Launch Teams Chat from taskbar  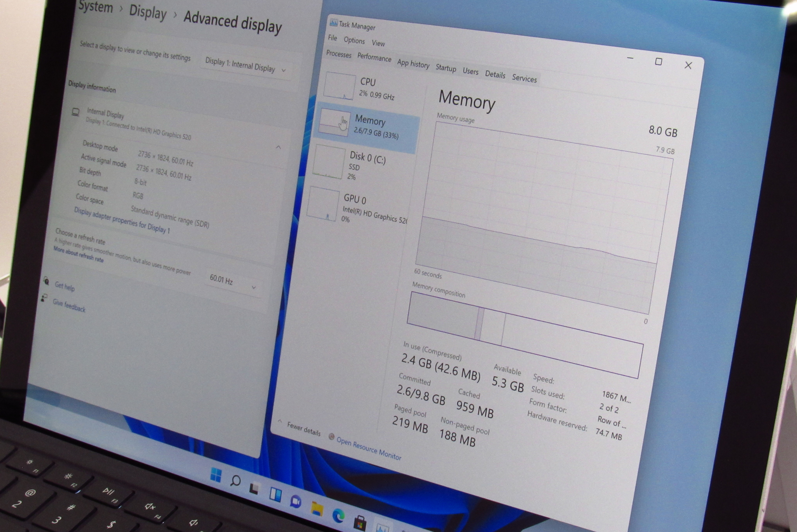point(296,501)
